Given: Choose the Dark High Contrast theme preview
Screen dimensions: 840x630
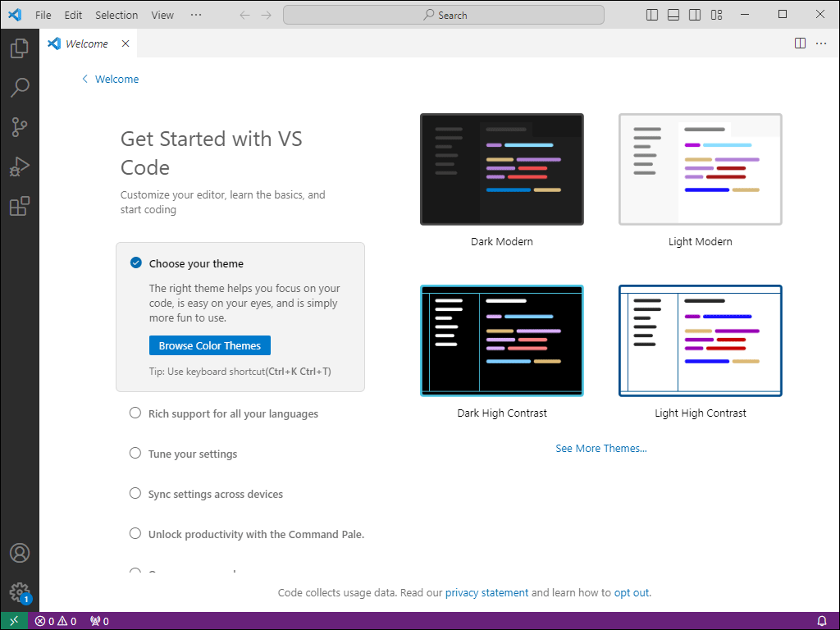Looking at the screenshot, I should pyautogui.click(x=502, y=340).
